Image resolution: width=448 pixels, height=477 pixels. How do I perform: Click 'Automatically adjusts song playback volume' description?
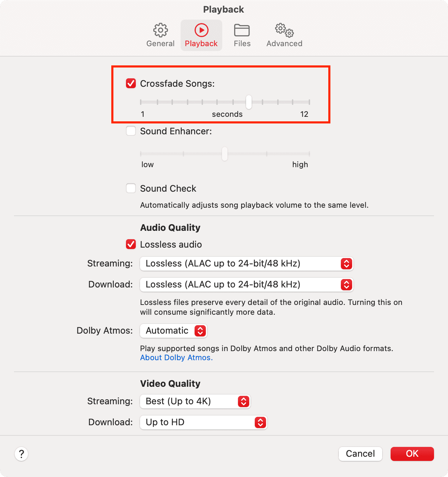254,205
